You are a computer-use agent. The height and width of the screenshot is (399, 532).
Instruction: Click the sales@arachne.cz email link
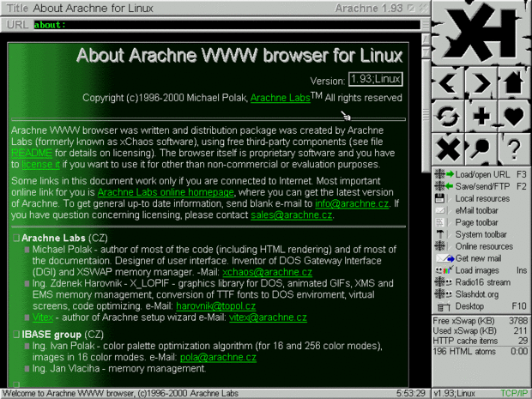coord(291,215)
